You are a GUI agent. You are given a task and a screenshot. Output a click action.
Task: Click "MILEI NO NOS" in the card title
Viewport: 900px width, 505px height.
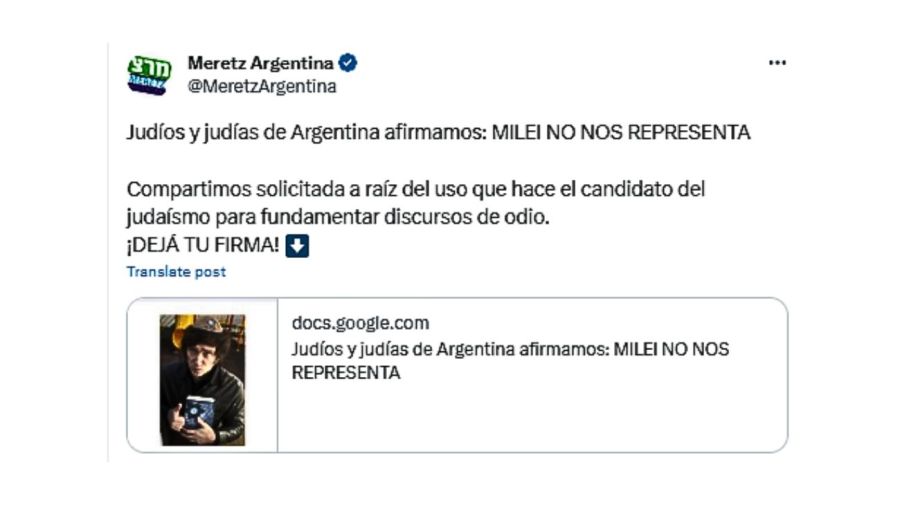click(x=670, y=349)
